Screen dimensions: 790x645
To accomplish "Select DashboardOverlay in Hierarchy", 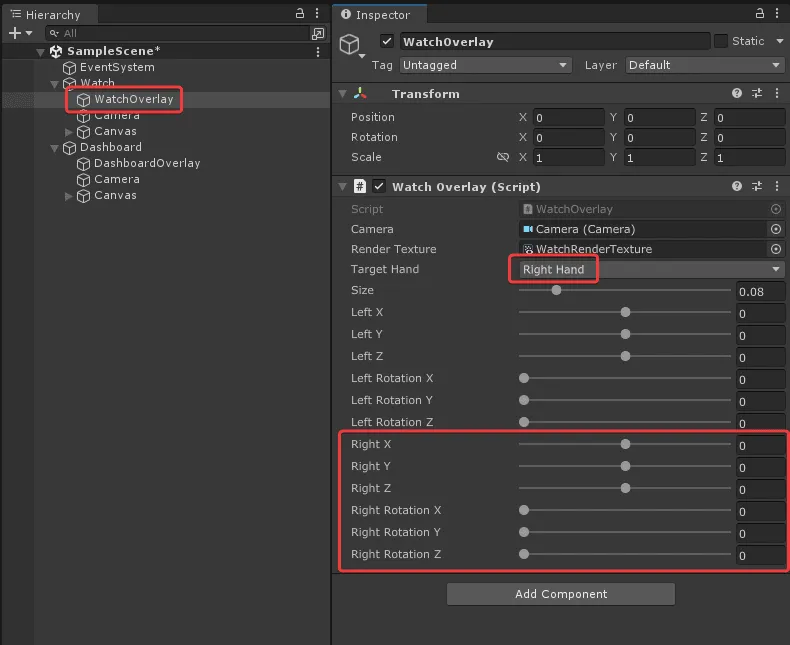I will tap(147, 163).
